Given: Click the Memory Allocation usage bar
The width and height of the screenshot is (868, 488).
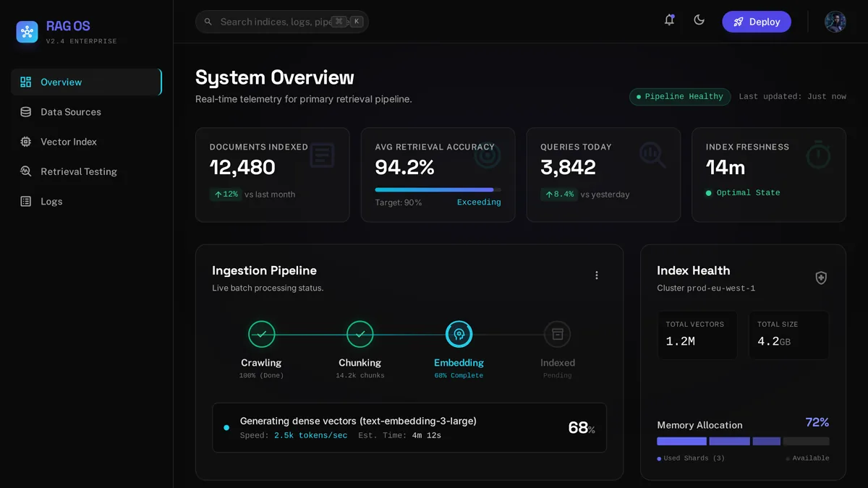Looking at the screenshot, I should 743,441.
